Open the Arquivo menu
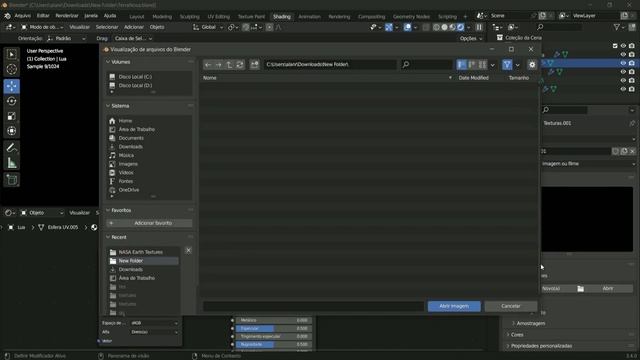The height and width of the screenshot is (360, 640). coord(22,16)
